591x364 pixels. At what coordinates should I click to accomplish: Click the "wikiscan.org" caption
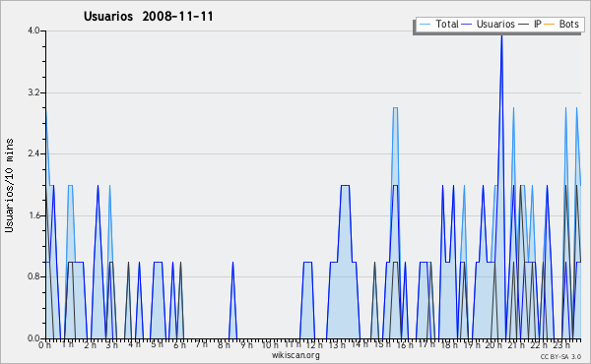(295, 355)
